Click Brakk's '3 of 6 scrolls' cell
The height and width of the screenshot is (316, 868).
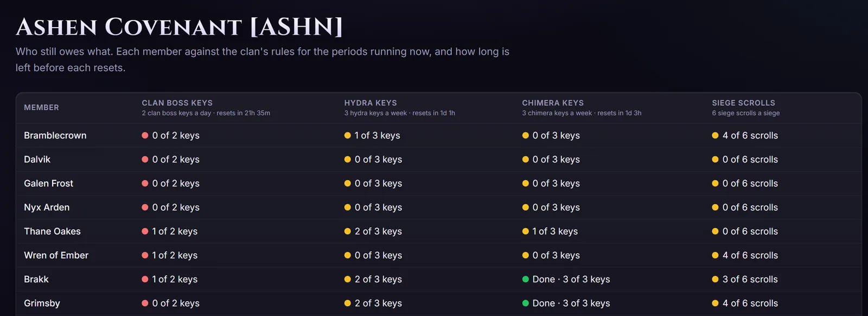pos(745,279)
